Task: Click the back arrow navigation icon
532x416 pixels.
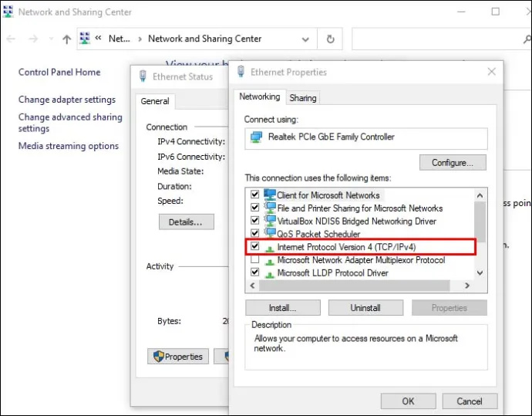Action: (x=11, y=39)
